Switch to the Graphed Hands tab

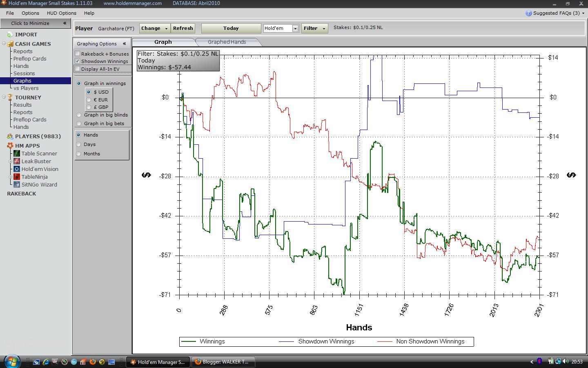click(x=227, y=42)
